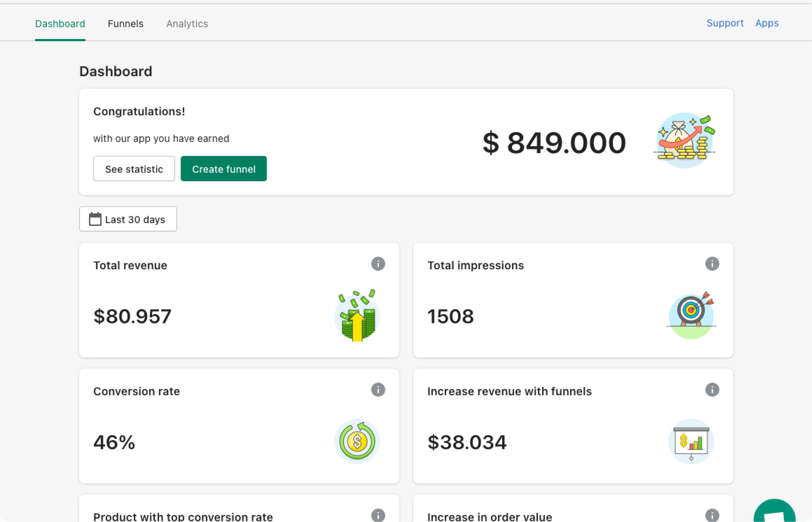Screen dimensions: 812x522
Task: Click the calendar icon in date selector
Action: click(x=95, y=219)
